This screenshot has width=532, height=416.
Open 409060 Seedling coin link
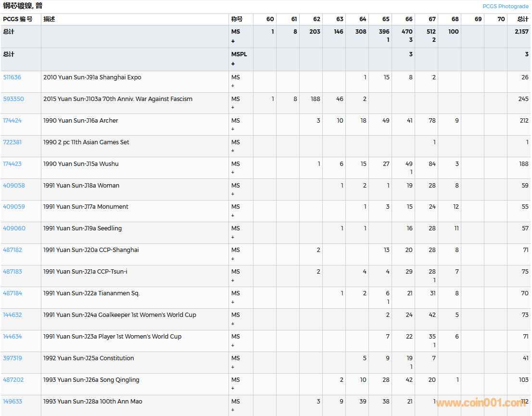[x=14, y=228]
